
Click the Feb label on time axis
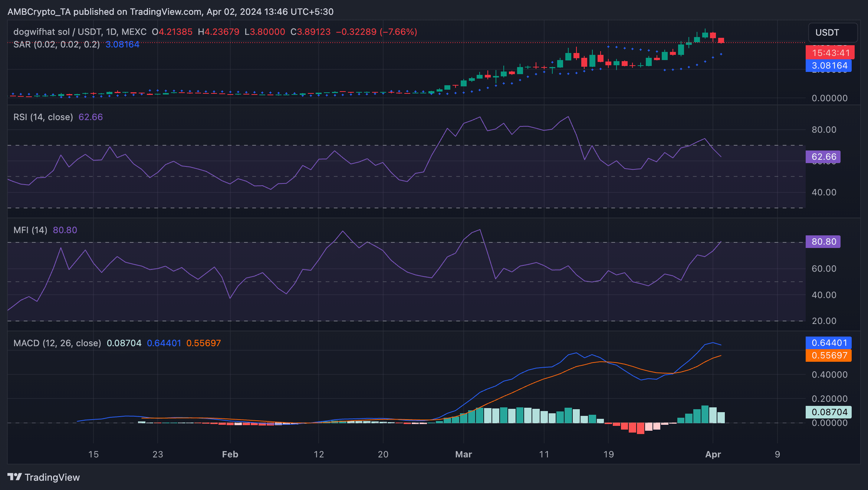(x=230, y=454)
